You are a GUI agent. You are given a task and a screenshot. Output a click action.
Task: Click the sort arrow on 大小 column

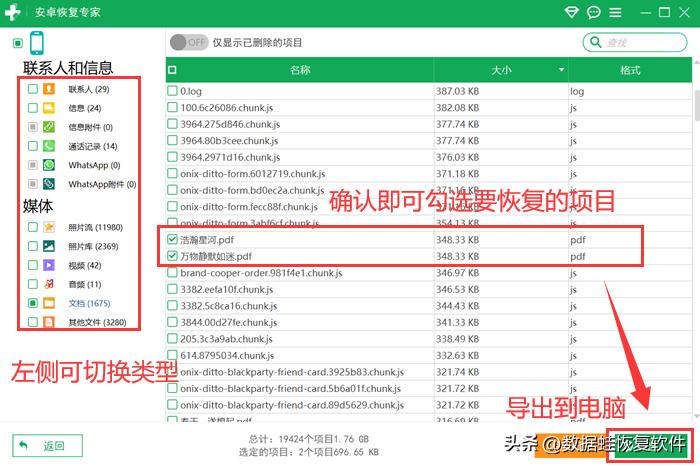pos(559,70)
